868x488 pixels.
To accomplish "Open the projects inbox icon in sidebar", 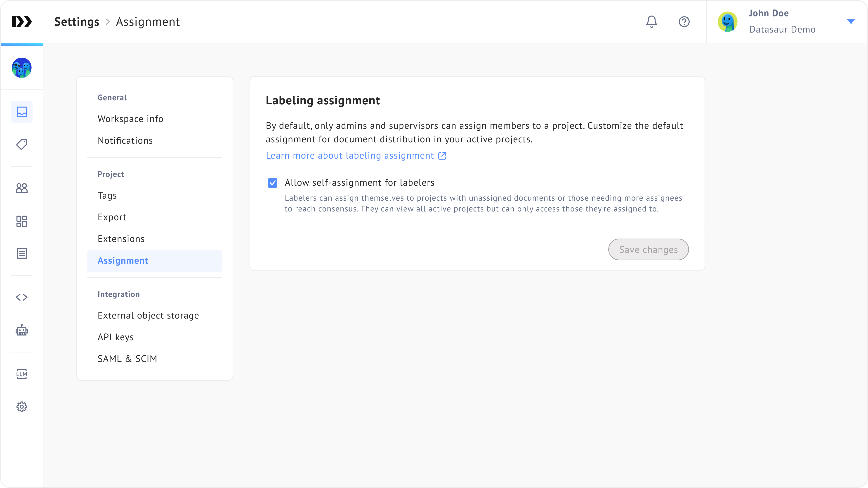I will coord(22,112).
